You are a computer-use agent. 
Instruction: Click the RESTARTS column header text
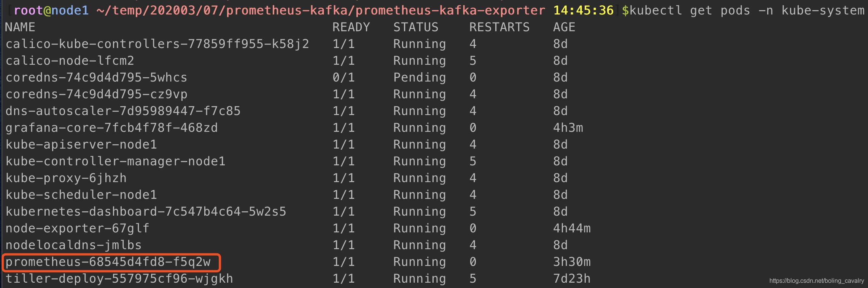point(499,27)
